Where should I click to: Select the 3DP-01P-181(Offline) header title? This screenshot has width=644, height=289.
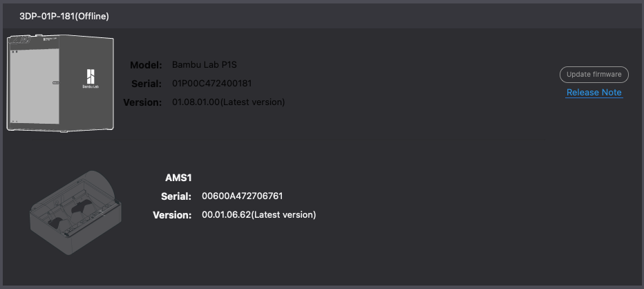pyautogui.click(x=64, y=17)
